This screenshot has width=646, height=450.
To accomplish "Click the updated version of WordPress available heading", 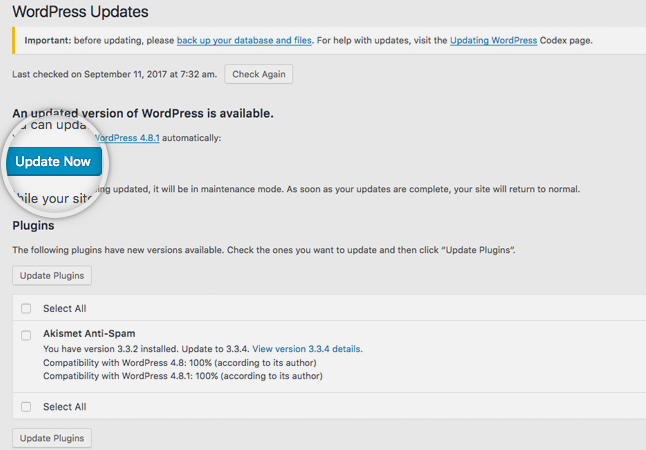I will (142, 114).
